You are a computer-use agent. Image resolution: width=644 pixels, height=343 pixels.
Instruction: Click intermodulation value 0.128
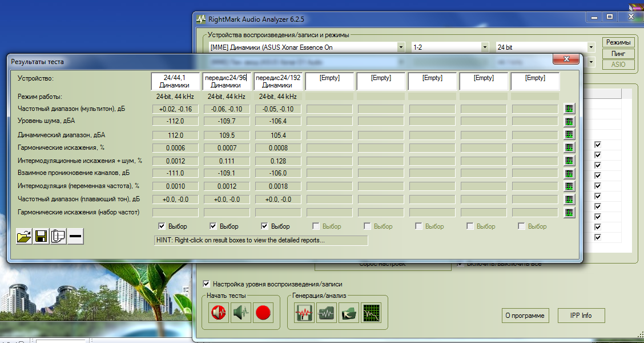278,161
